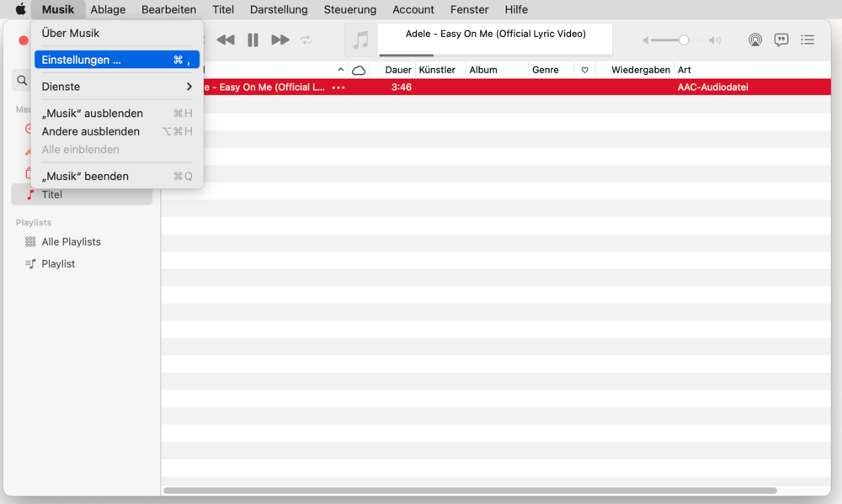Click the sort arrow in title column
842x504 pixels.
point(340,70)
